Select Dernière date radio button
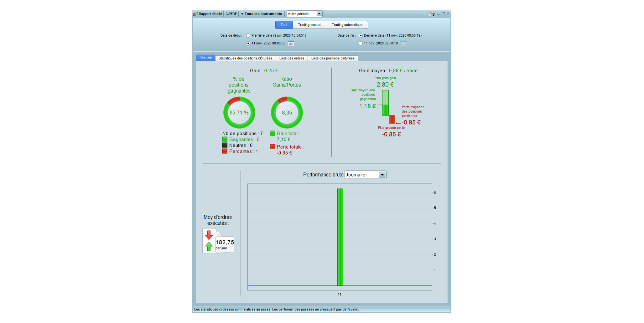The image size is (644, 323). coord(361,36)
